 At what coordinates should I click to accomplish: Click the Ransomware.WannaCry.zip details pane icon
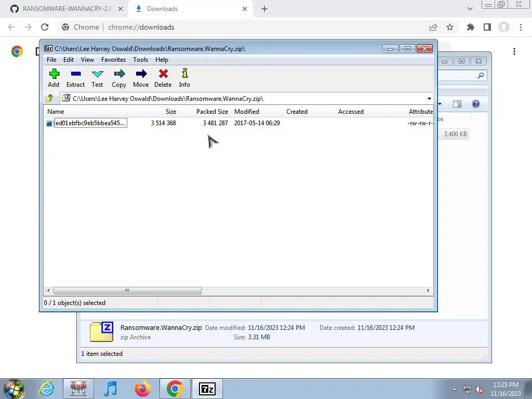tap(101, 331)
